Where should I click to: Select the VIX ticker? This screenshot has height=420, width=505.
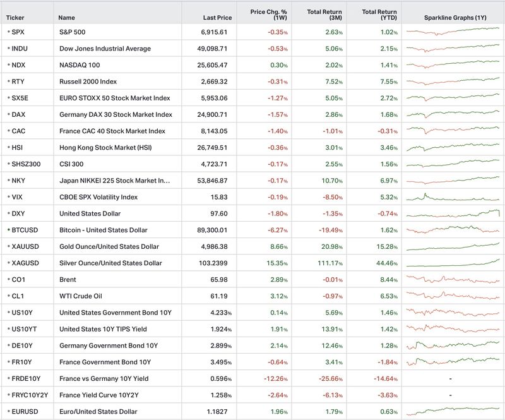[x=17, y=197]
